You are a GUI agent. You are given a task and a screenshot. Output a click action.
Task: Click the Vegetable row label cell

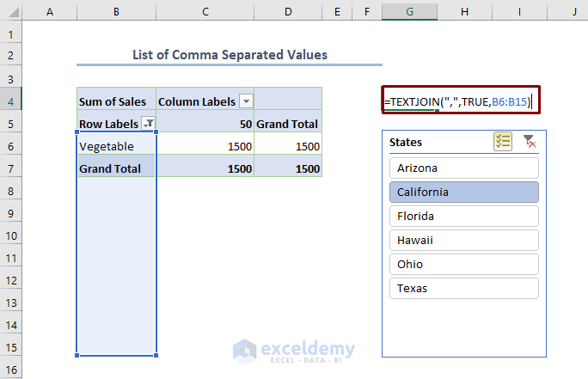(x=116, y=146)
